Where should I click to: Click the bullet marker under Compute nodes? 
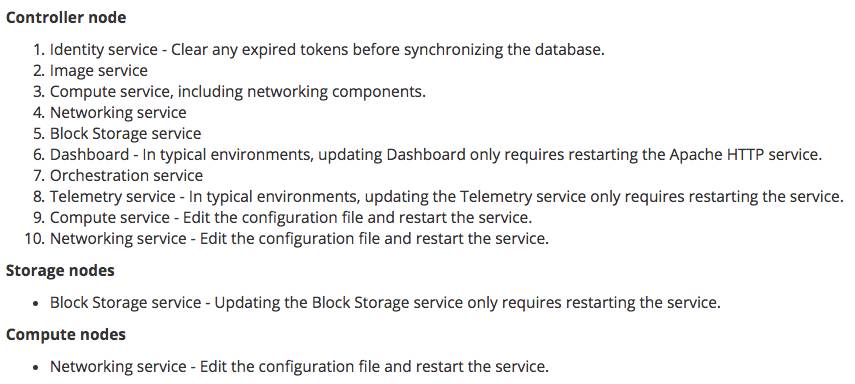(x=36, y=368)
